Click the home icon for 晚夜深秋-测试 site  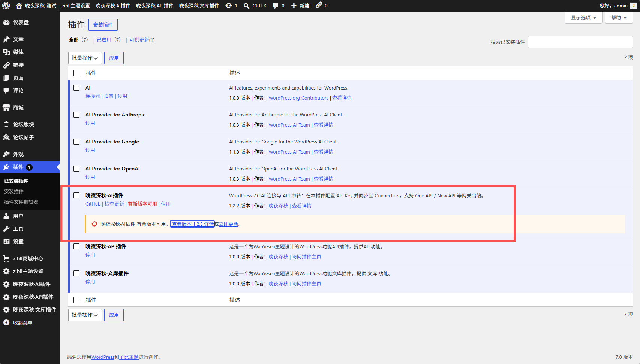(19, 6)
